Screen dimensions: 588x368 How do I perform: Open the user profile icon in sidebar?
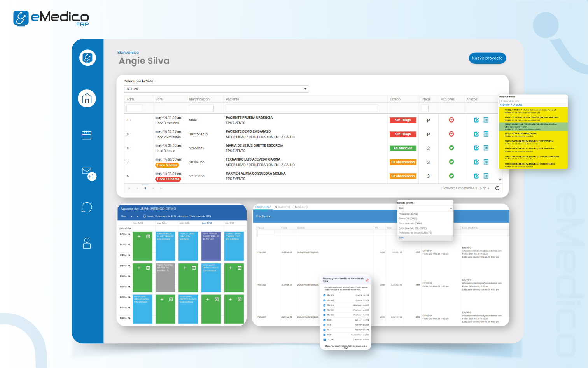tap(87, 243)
